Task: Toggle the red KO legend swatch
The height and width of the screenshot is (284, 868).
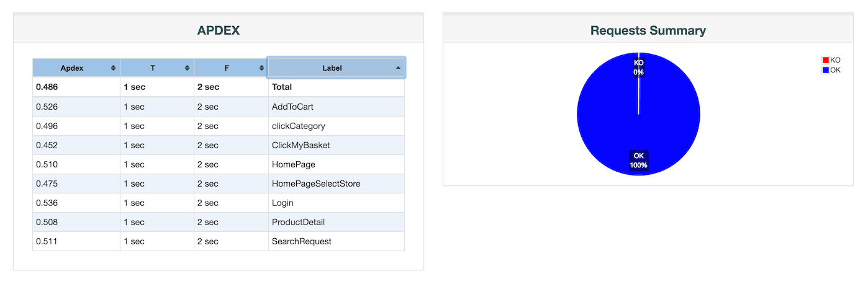Action: pyautogui.click(x=826, y=60)
